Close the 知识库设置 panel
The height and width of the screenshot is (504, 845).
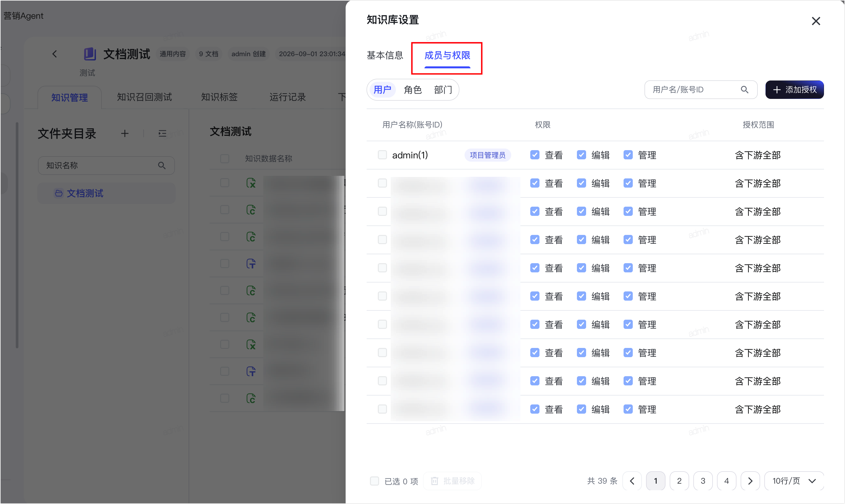coord(815,21)
